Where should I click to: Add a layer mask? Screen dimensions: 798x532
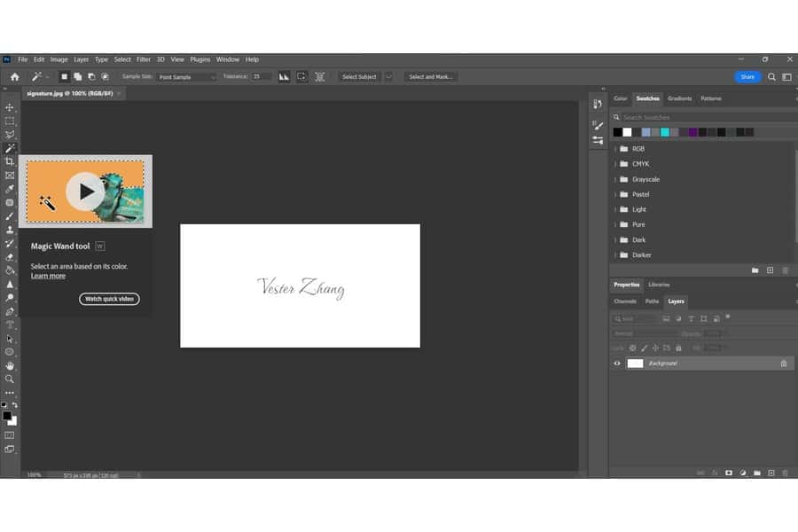coord(729,473)
